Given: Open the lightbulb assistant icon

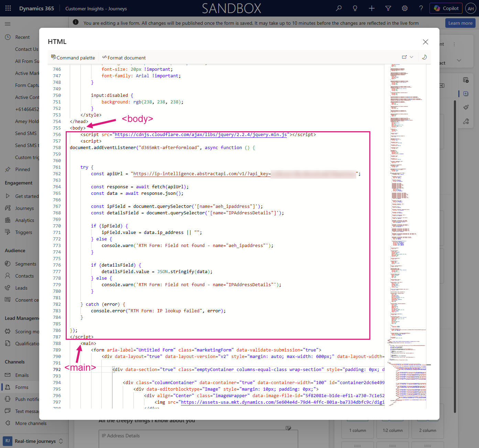Looking at the screenshot, I should pyautogui.click(x=355, y=8).
